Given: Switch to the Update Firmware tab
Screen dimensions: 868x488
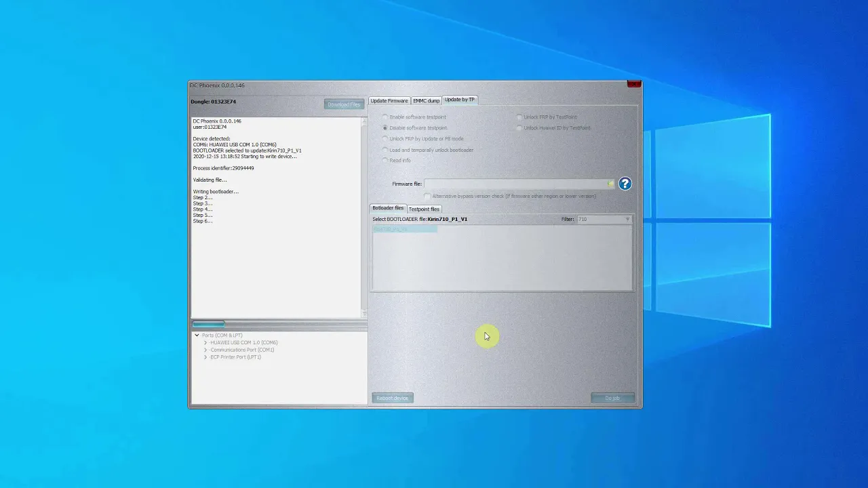Looking at the screenshot, I should [x=389, y=101].
